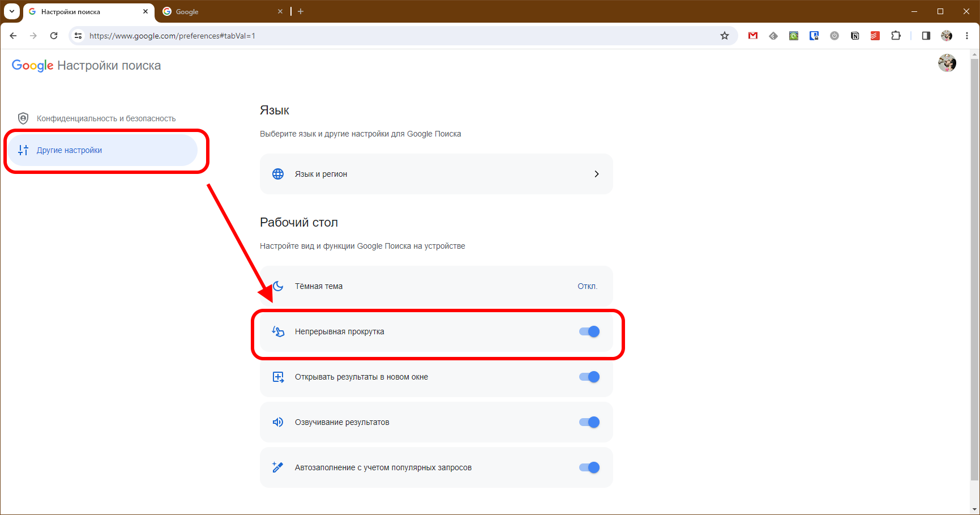Click the speaker icon for Озвучивание результатов
Viewport: 980px width, 515px height.
click(278, 422)
